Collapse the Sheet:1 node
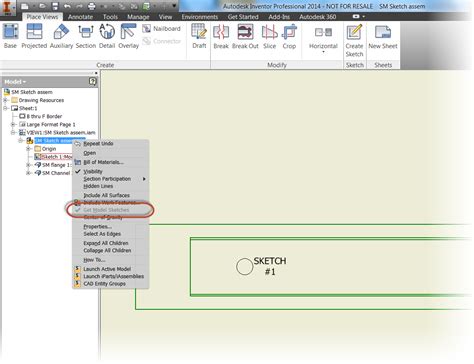This screenshot has height=364, width=474. [x=5, y=108]
